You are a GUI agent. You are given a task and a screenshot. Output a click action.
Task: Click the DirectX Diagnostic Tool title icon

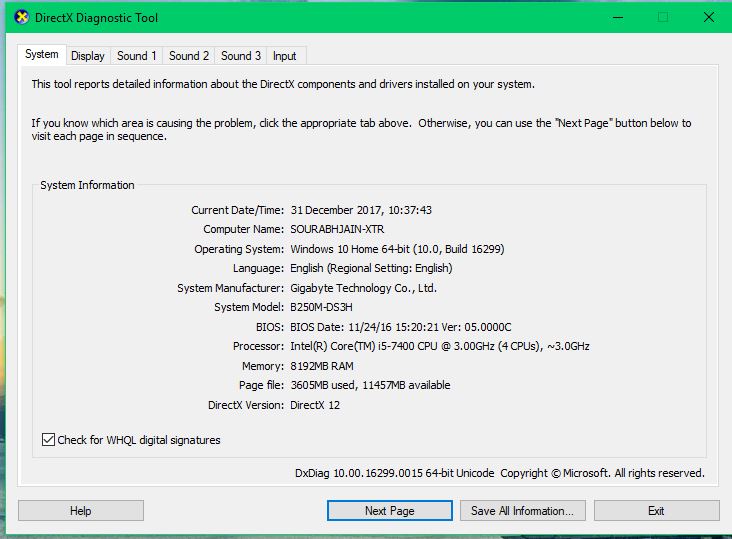tap(21, 18)
